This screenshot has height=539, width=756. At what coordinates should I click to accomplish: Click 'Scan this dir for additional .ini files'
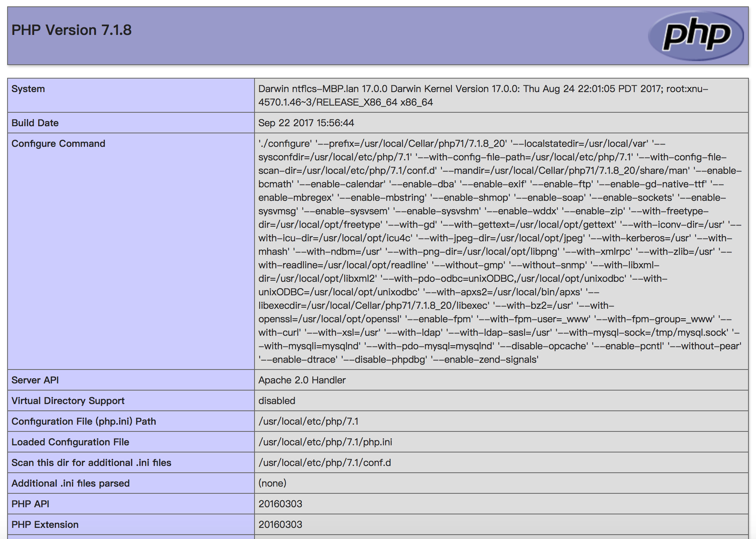click(x=91, y=463)
